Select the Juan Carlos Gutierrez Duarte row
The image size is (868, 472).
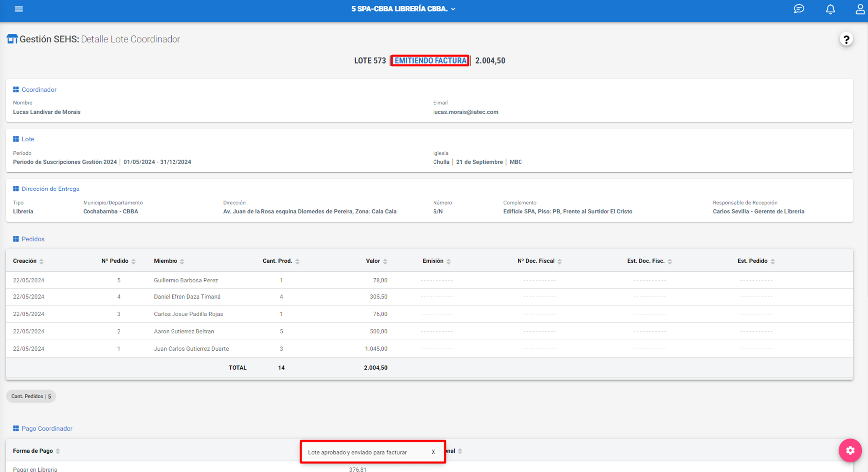click(x=429, y=349)
